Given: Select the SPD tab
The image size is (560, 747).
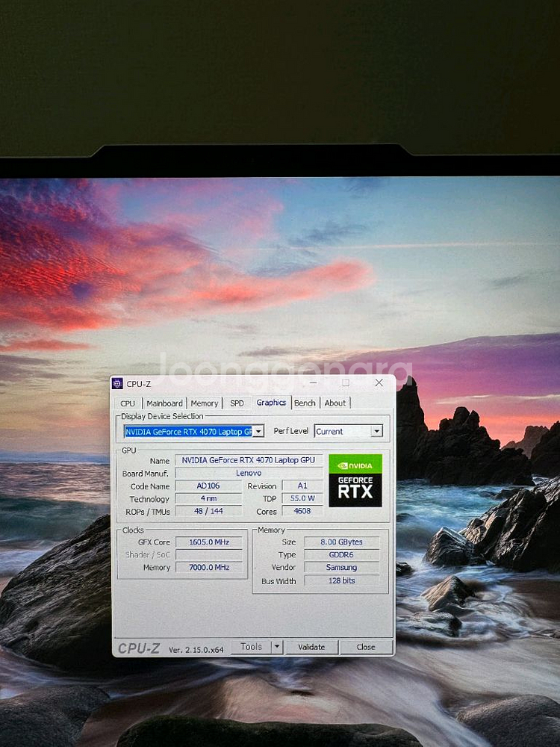Looking at the screenshot, I should click(x=237, y=403).
